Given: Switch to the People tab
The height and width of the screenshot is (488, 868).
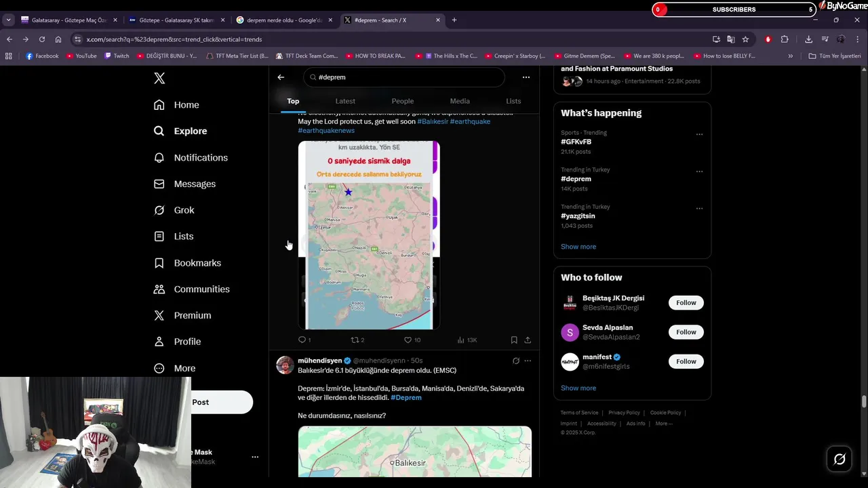Looking at the screenshot, I should pos(402,101).
